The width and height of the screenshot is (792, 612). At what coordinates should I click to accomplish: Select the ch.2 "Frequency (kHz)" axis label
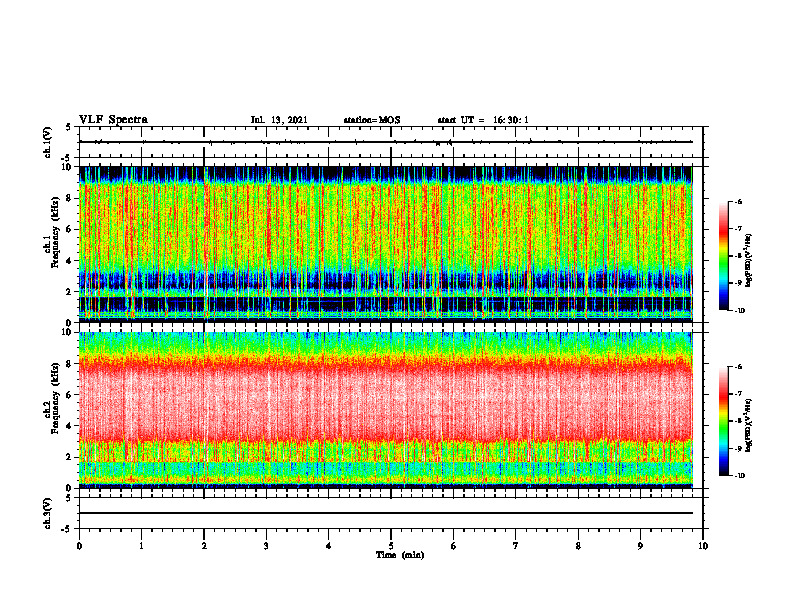[x=55, y=398]
